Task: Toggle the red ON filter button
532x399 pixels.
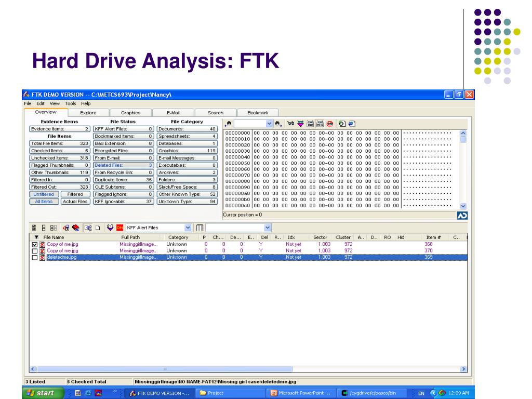Action: click(120, 228)
